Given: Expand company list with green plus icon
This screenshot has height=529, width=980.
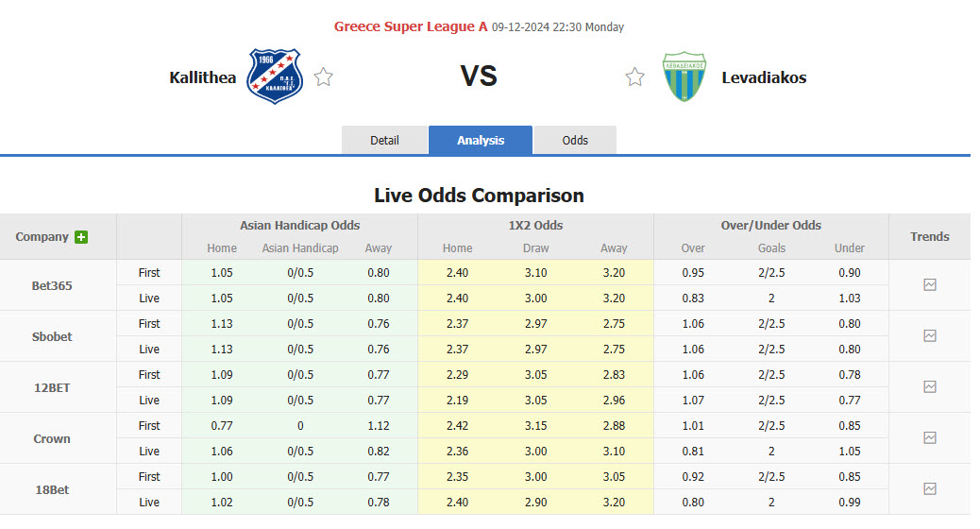Looking at the screenshot, I should (81, 237).
